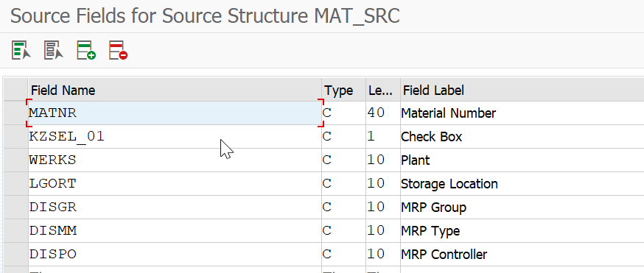Screen dimensions: 644x273
Task: Click the MRP Group field label
Action: tap(434, 208)
